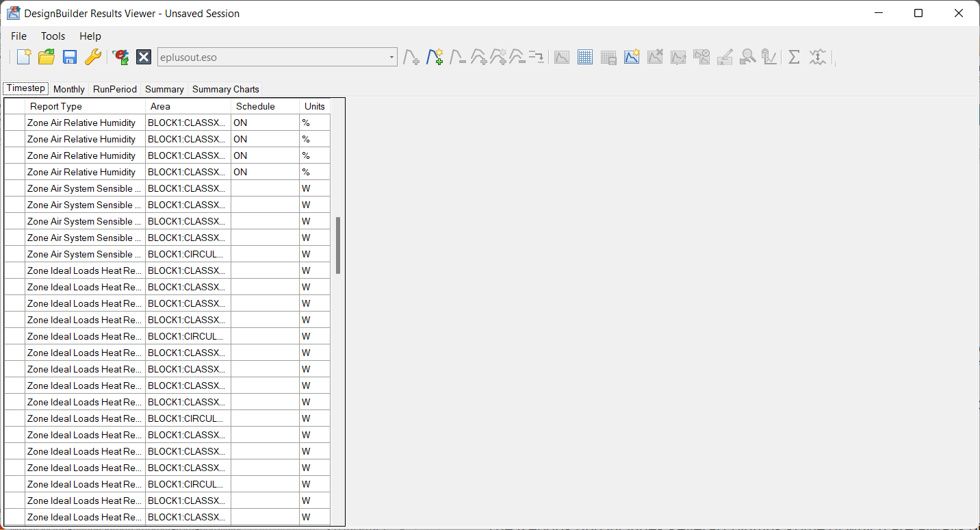Click the black X close-file icon
Viewport: 980px width, 530px height.
(144, 57)
